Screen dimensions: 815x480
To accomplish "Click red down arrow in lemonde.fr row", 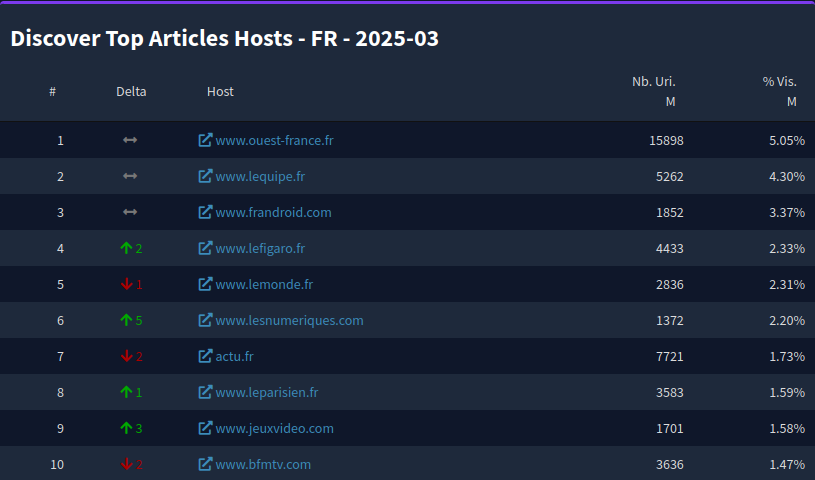I will click(126, 284).
